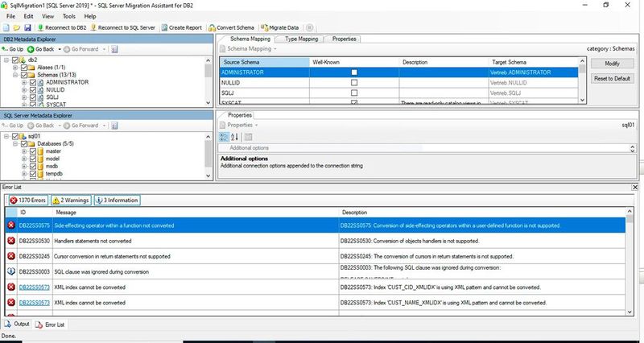Viewport: 644px width, 343px height.
Task: Click Convert Schema in toolbar
Action: click(231, 27)
